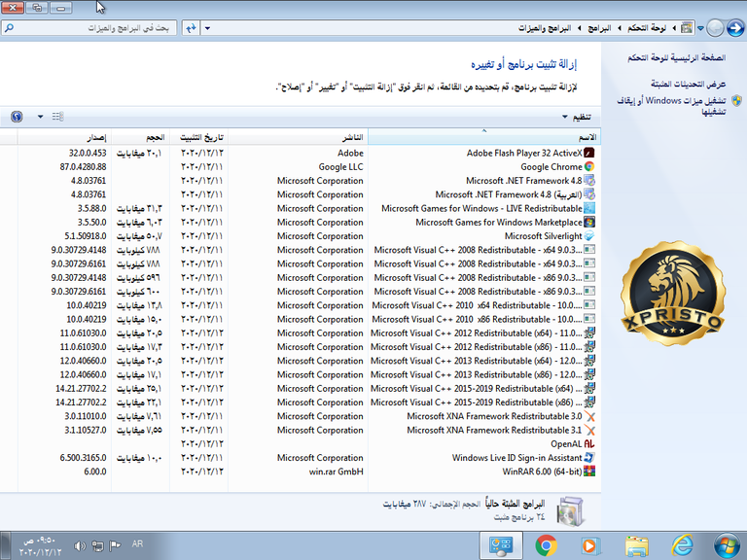The width and height of the screenshot is (747, 560).
Task: Sort by the الناشر column header
Action: pos(298,137)
